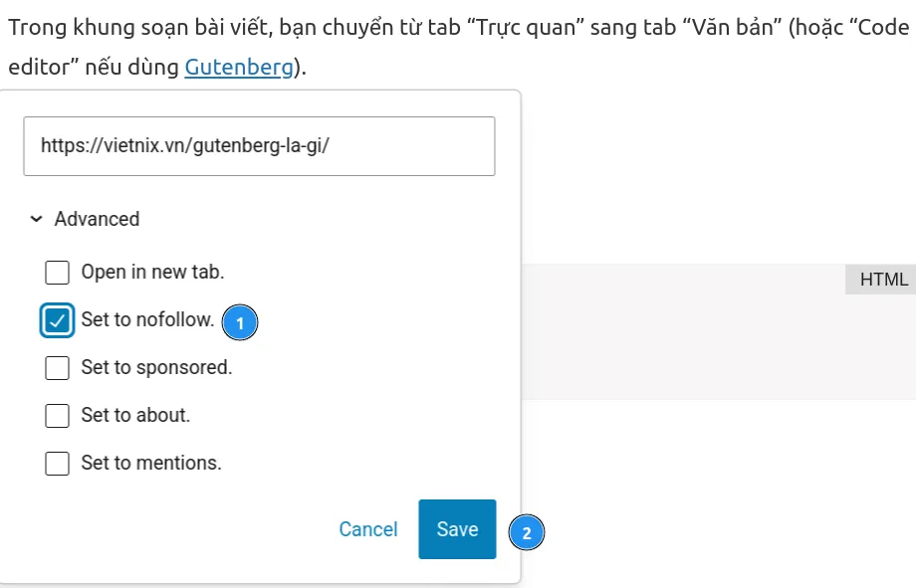Viewport: 916px width, 588px height.
Task: Enable Set to sponsored
Action: 57,367
